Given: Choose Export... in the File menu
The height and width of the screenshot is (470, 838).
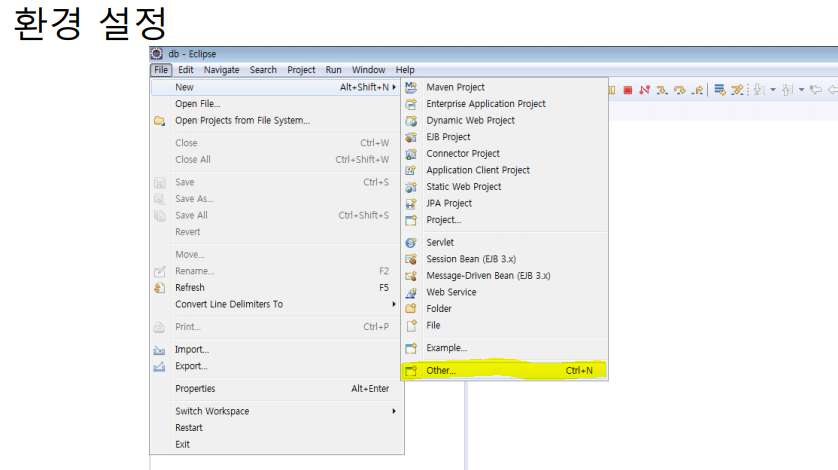Looking at the screenshot, I should 276,366.
